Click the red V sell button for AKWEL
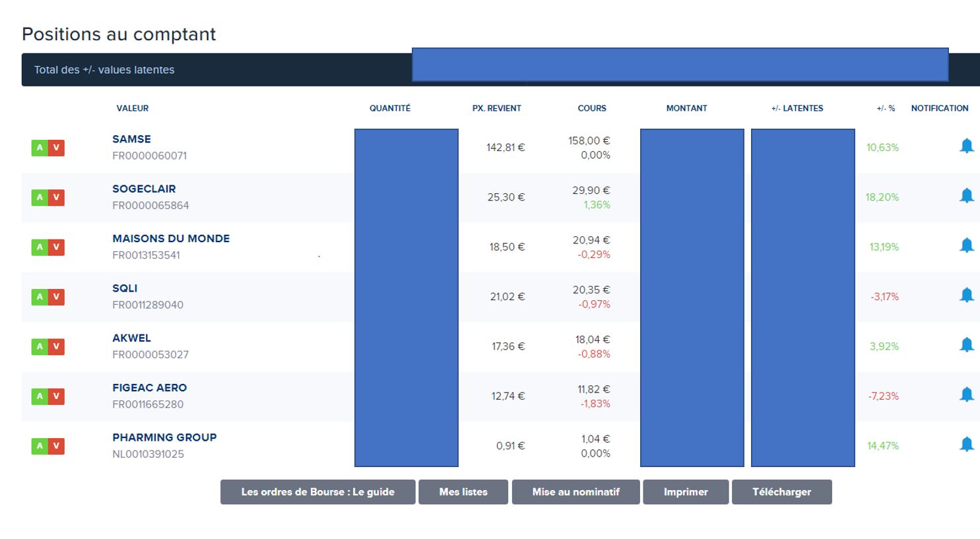 click(57, 346)
